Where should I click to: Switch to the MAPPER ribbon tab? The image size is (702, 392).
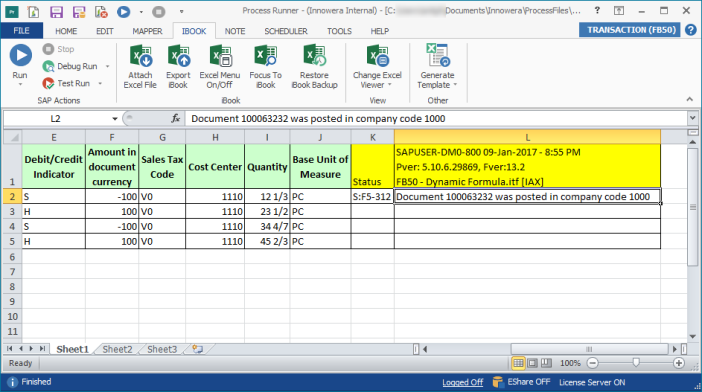click(x=147, y=31)
